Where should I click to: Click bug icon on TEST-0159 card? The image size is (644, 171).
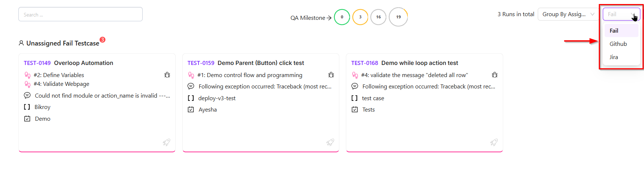point(331,75)
